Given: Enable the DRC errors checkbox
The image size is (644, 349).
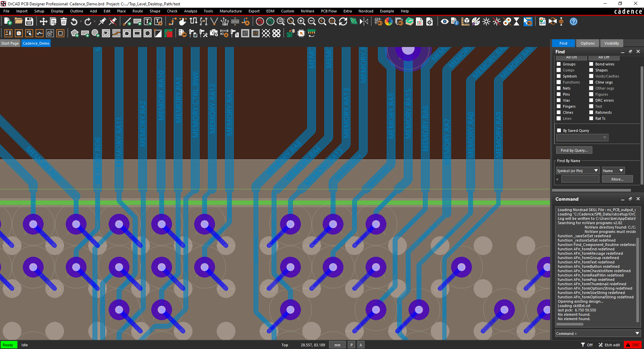Looking at the screenshot, I should [x=591, y=100].
